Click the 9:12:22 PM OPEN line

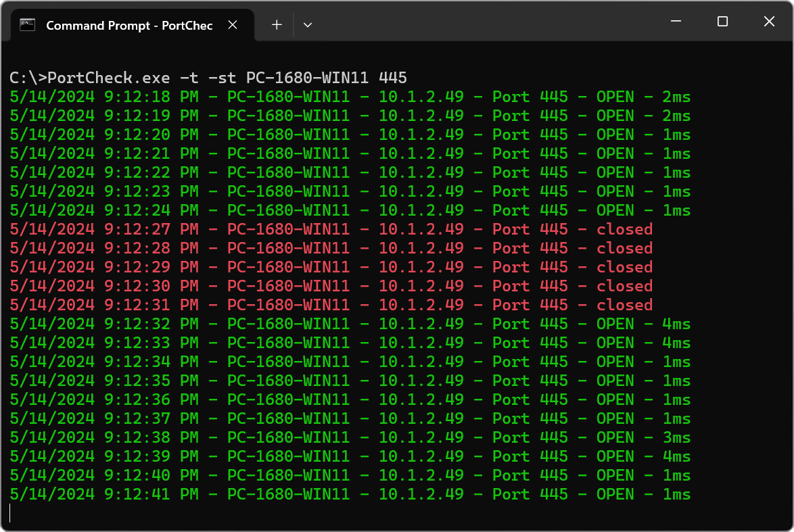pyautogui.click(x=350, y=172)
